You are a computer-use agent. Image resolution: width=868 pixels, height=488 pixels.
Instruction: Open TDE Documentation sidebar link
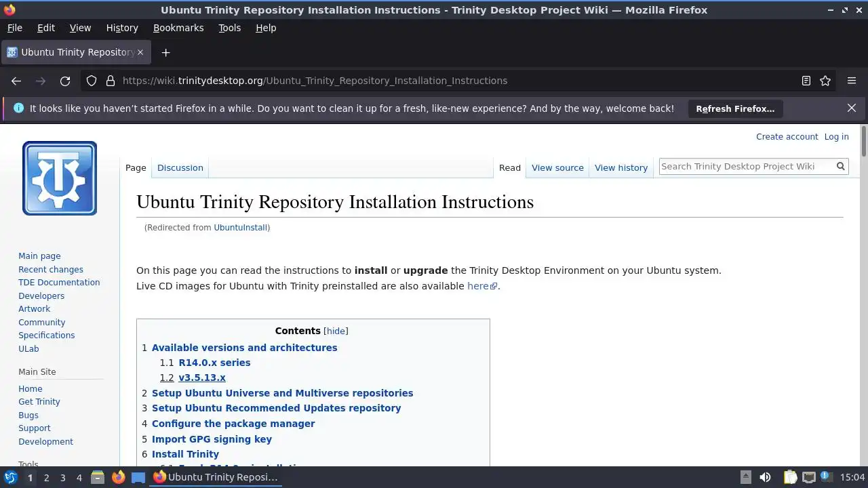click(x=59, y=283)
